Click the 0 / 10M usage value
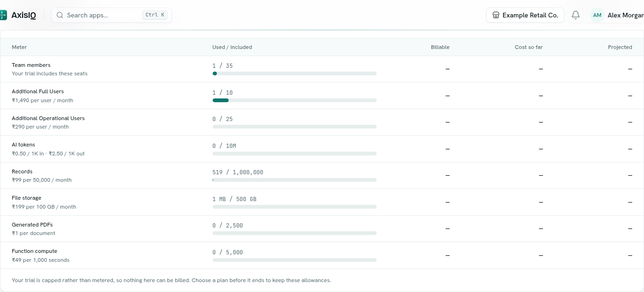644x292 pixels. tap(224, 146)
